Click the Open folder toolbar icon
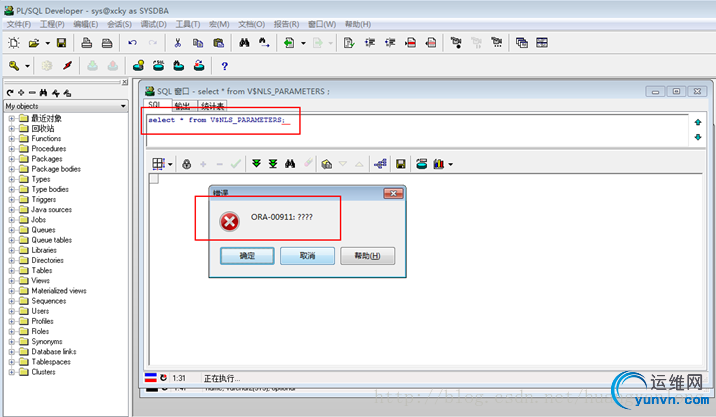Screen dimensions: 716x417 (34, 43)
